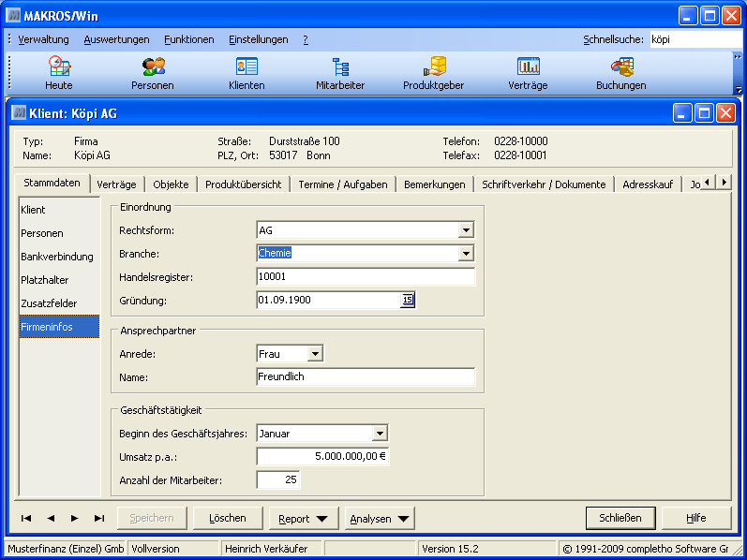Click the Klient window title icon
The height and width of the screenshot is (560, 747).
click(19, 113)
